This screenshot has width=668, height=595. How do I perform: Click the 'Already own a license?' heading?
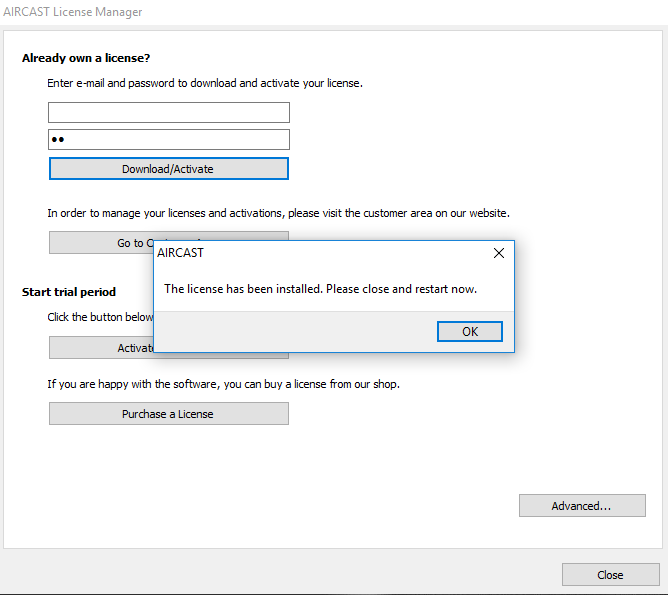point(86,59)
